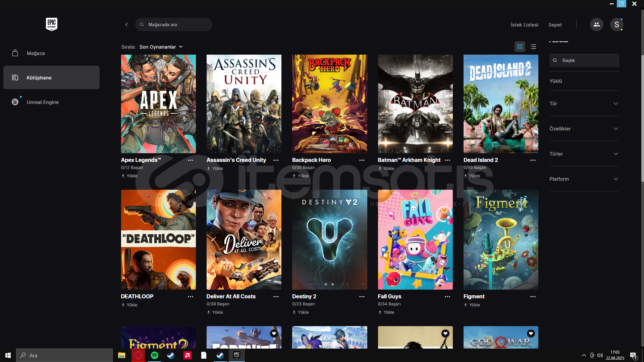Viewport: 644px width, 362px height.
Task: Open the Kütüphane section
Action: coord(51,77)
